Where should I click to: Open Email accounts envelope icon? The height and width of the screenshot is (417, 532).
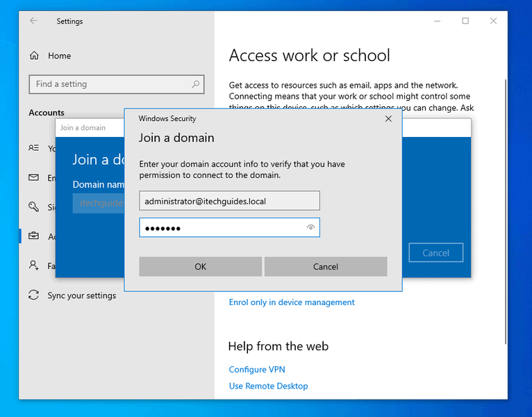pos(33,177)
